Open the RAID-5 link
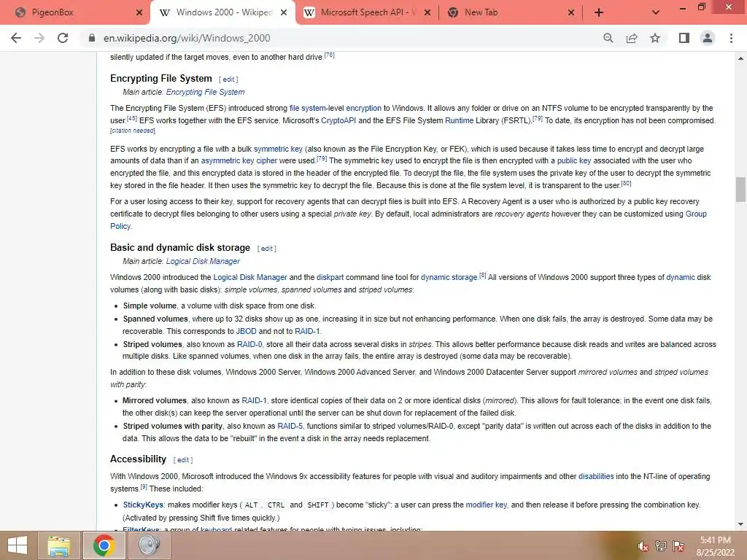Image resolution: width=747 pixels, height=560 pixels. pyautogui.click(x=290, y=426)
